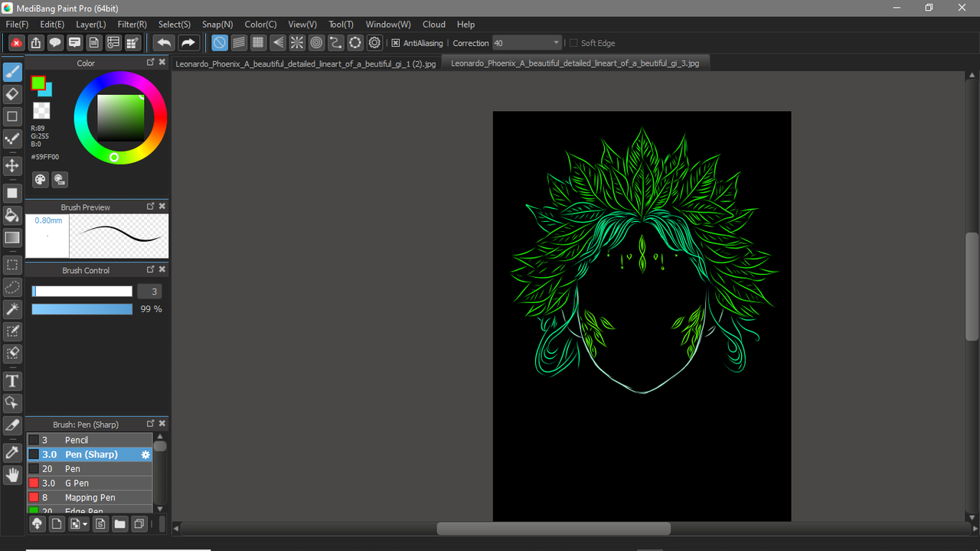Click the red cloud error icon
The width and height of the screenshot is (980, 551).
click(16, 43)
